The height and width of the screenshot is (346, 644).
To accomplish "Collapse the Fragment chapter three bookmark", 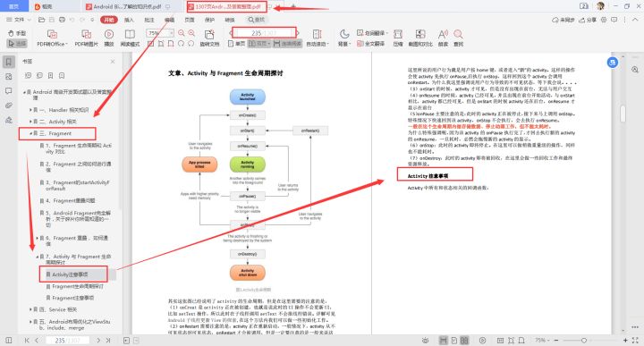I will coord(30,133).
